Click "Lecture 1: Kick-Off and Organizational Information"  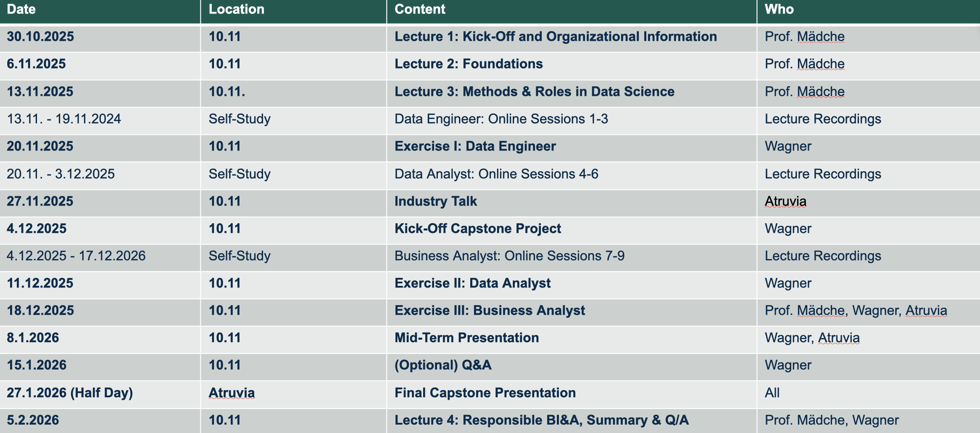click(x=556, y=37)
